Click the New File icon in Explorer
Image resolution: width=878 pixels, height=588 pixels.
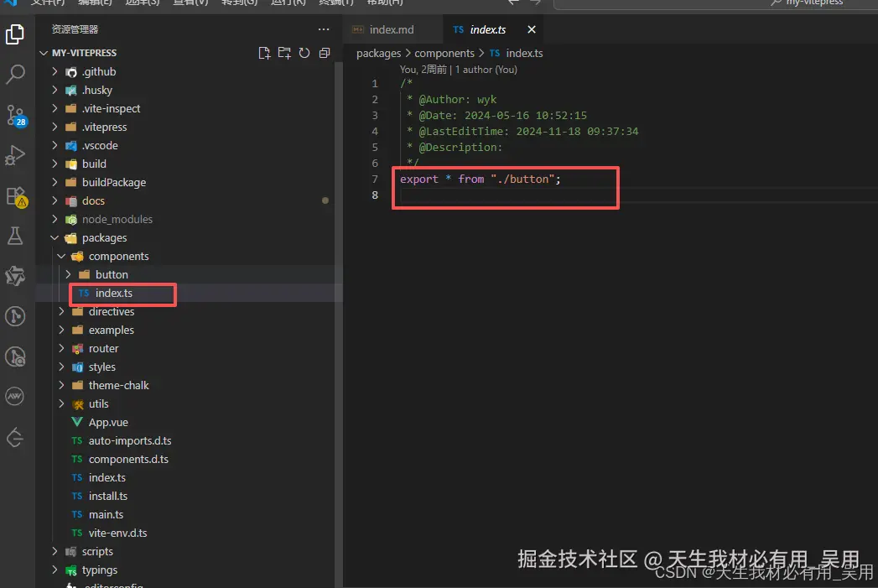pos(264,52)
